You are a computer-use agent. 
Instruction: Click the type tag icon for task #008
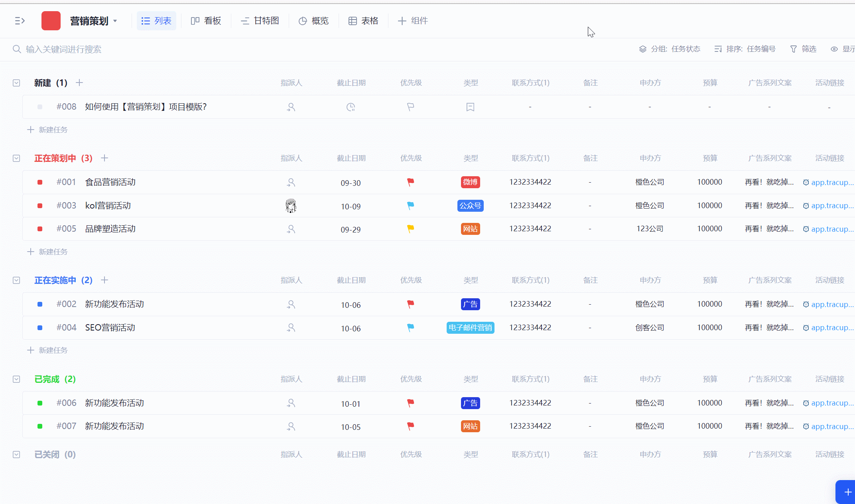(x=470, y=107)
